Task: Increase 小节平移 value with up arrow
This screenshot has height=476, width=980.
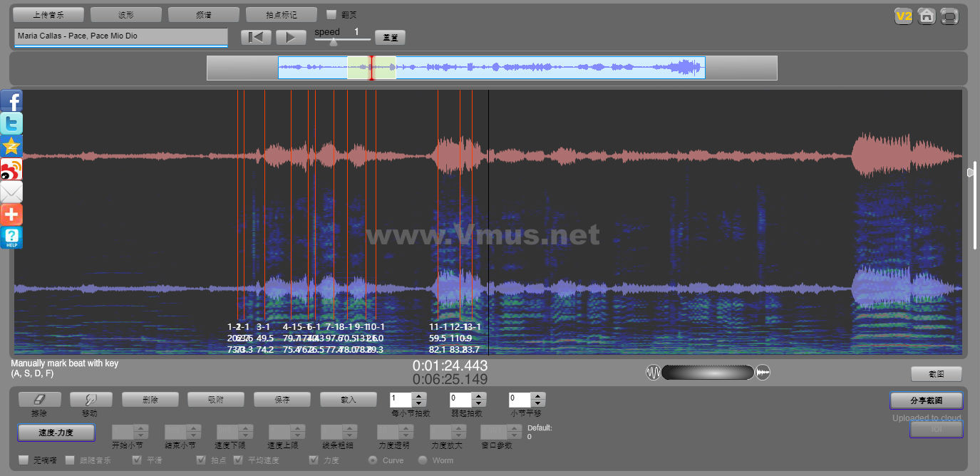Action: pyautogui.click(x=538, y=396)
